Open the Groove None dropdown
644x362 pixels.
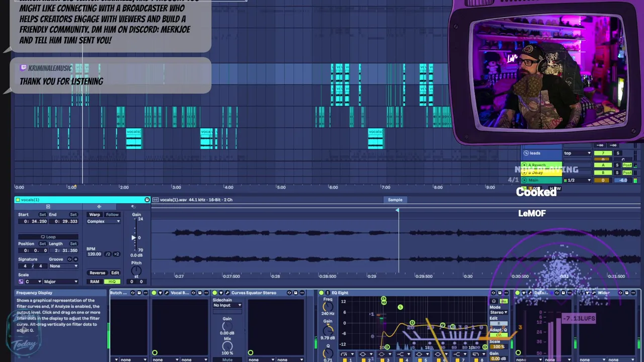point(63,266)
